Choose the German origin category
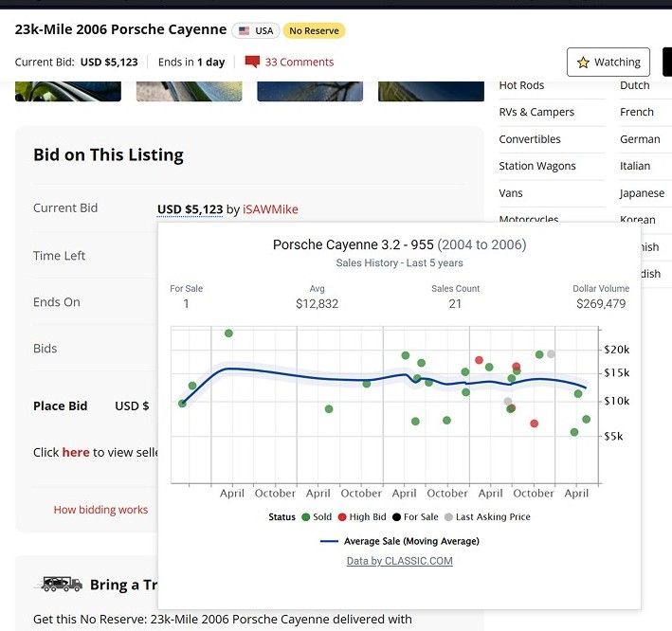 pos(640,139)
